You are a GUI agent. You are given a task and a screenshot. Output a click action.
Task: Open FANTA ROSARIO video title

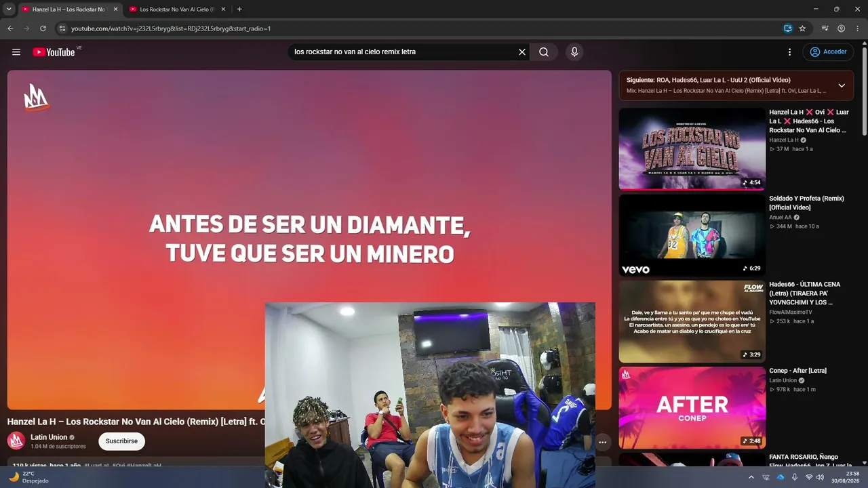click(810, 461)
